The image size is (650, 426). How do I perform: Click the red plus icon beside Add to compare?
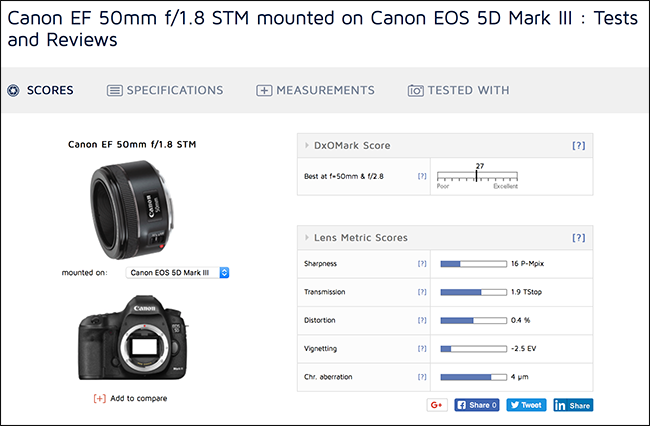[x=99, y=398]
